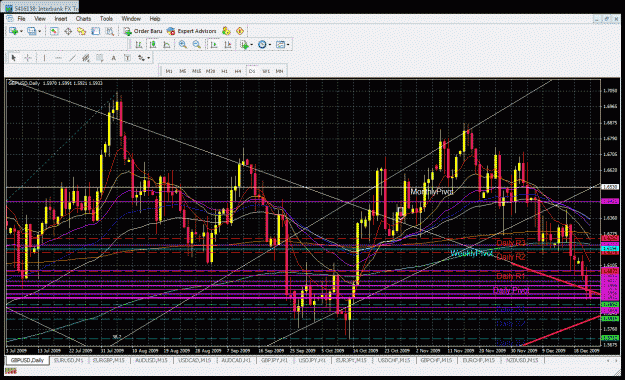This screenshot has width=625, height=380.
Task: Click the orange diamond icon in toolbar
Action: coord(240,31)
